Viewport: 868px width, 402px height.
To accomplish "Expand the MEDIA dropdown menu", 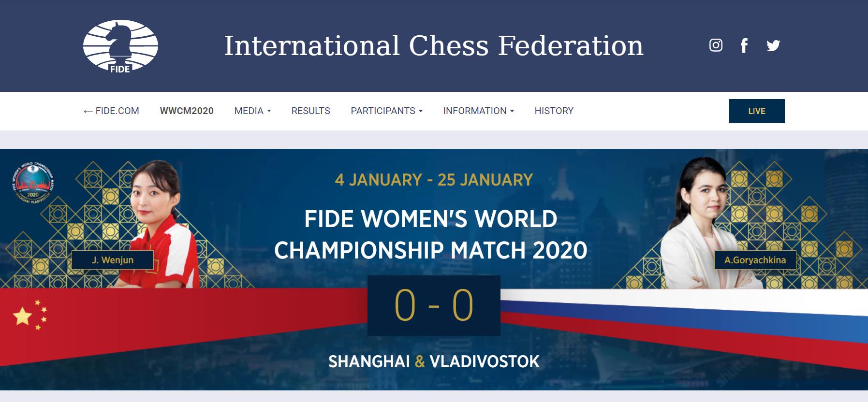I will (x=252, y=111).
